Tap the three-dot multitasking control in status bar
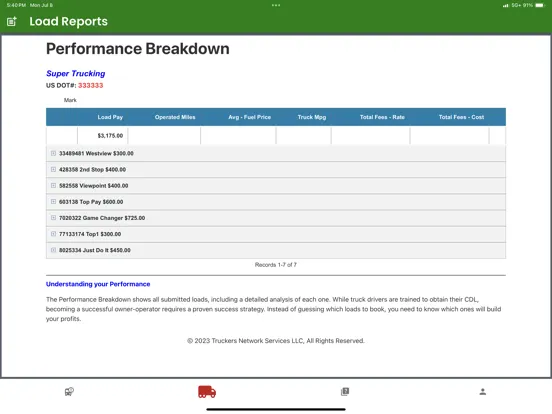 [x=276, y=5]
